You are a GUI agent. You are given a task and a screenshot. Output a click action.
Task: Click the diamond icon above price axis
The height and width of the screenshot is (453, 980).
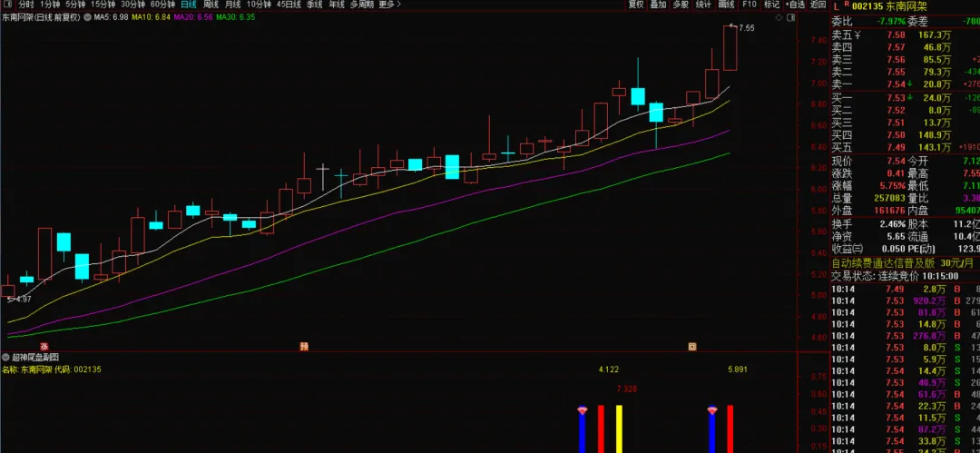[778, 17]
